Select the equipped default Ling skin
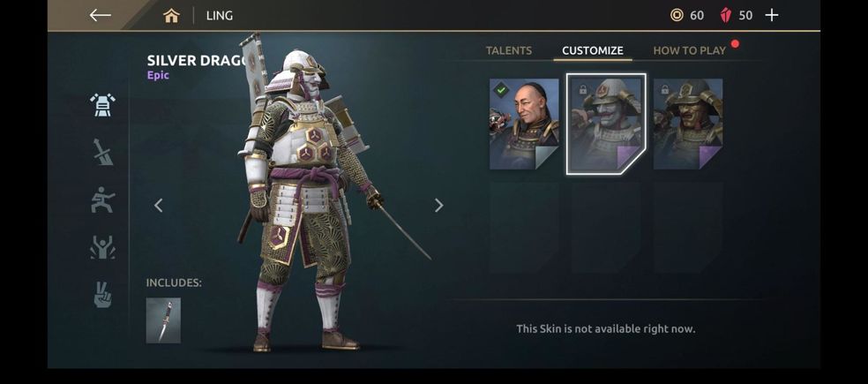This screenshot has width=868, height=384. [x=524, y=124]
